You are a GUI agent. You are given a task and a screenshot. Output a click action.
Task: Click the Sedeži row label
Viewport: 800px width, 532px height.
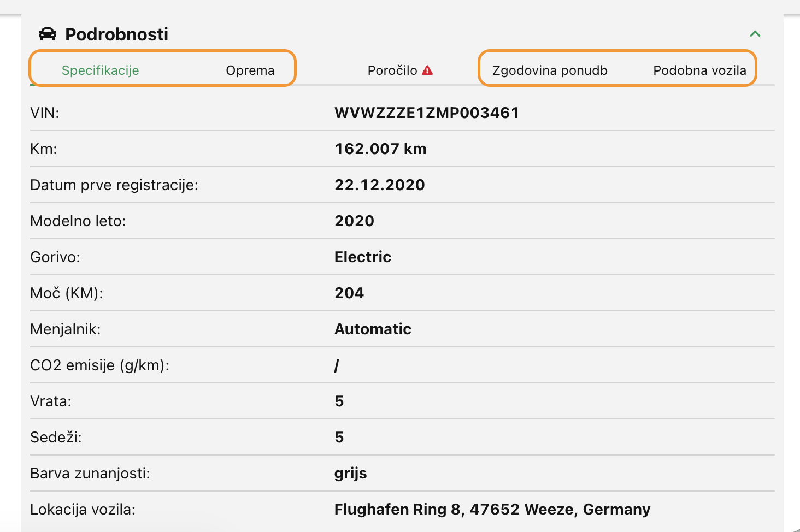56,438
